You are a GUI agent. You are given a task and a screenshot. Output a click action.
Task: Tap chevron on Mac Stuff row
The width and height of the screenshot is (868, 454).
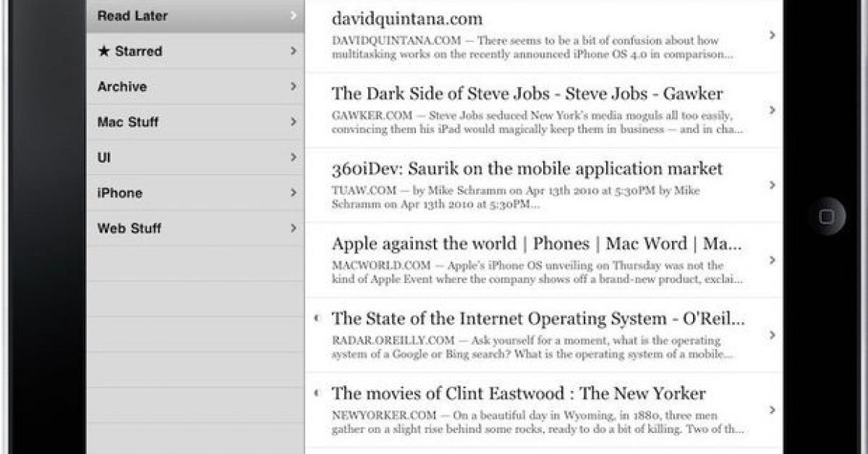pos(293,122)
